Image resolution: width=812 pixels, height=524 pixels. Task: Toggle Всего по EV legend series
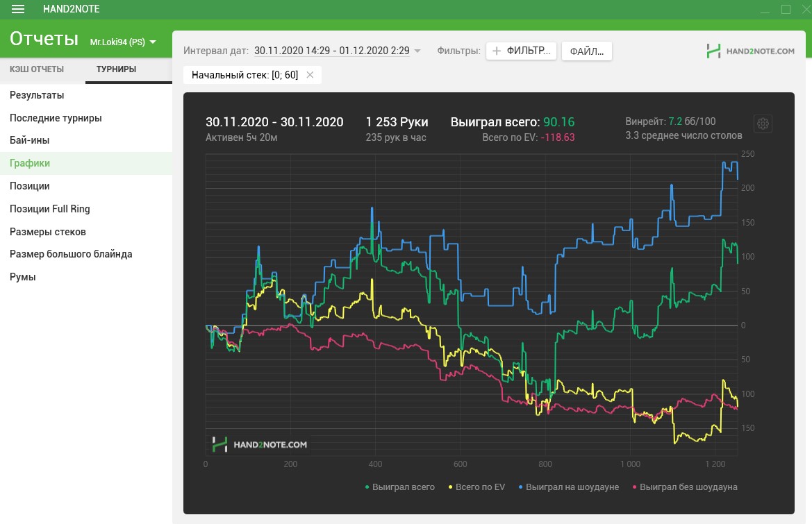(x=477, y=487)
